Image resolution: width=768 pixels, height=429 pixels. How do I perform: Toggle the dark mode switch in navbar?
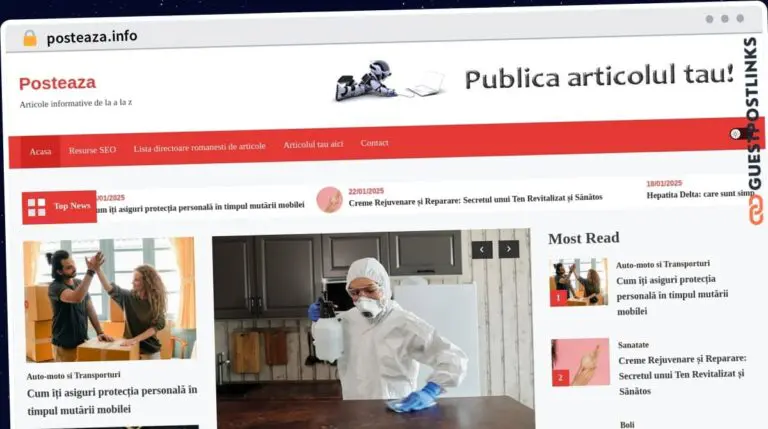coord(741,134)
